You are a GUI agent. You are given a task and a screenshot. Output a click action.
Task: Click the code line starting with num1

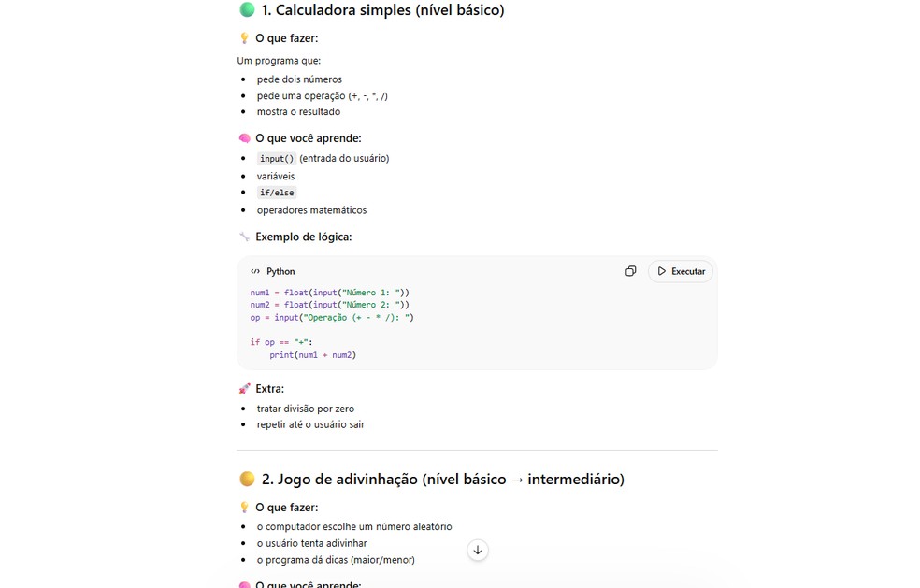pos(327,292)
